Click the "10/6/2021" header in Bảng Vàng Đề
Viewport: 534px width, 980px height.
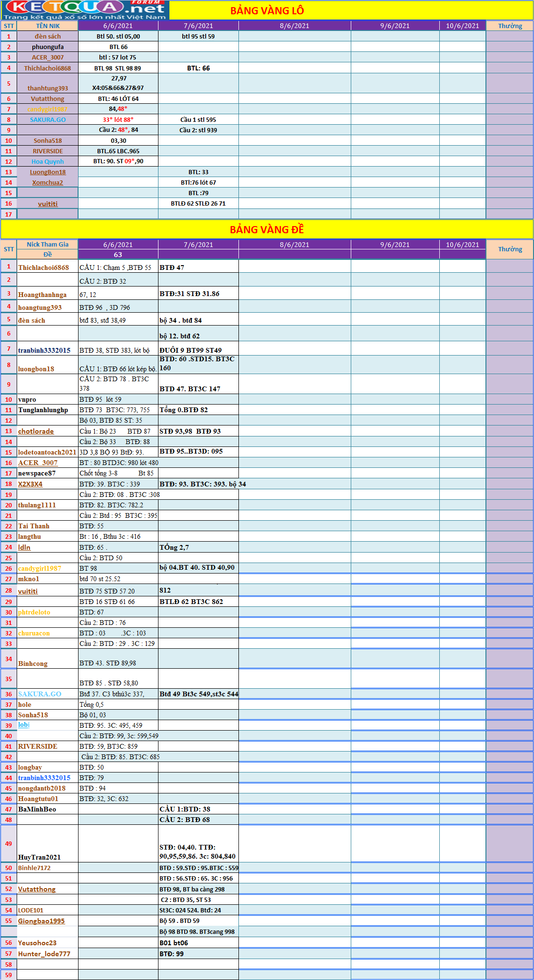coord(463,245)
